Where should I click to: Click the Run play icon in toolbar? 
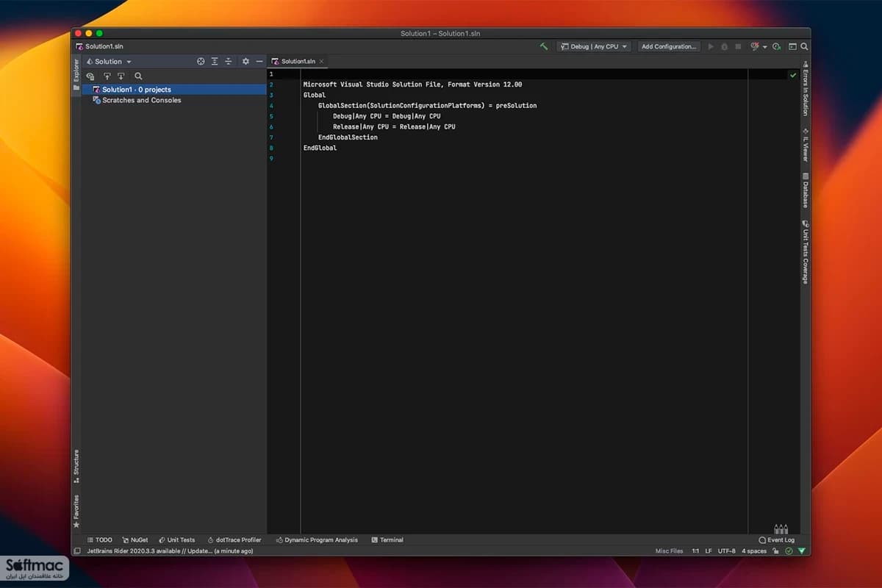(x=711, y=46)
